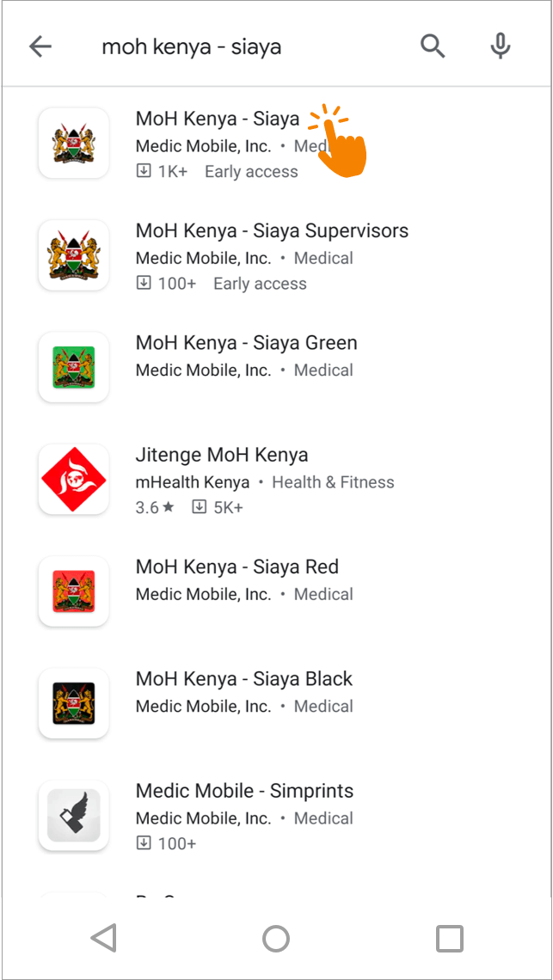The height and width of the screenshot is (980, 553).
Task: Choose the MoH Kenya - Siaya Red title
Action: point(237,567)
